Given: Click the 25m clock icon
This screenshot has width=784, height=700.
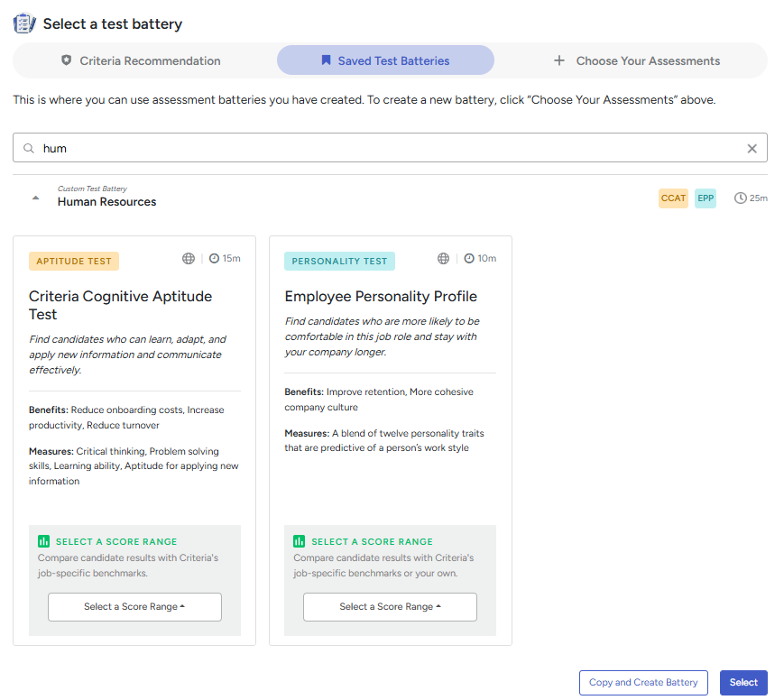Looking at the screenshot, I should 740,198.
